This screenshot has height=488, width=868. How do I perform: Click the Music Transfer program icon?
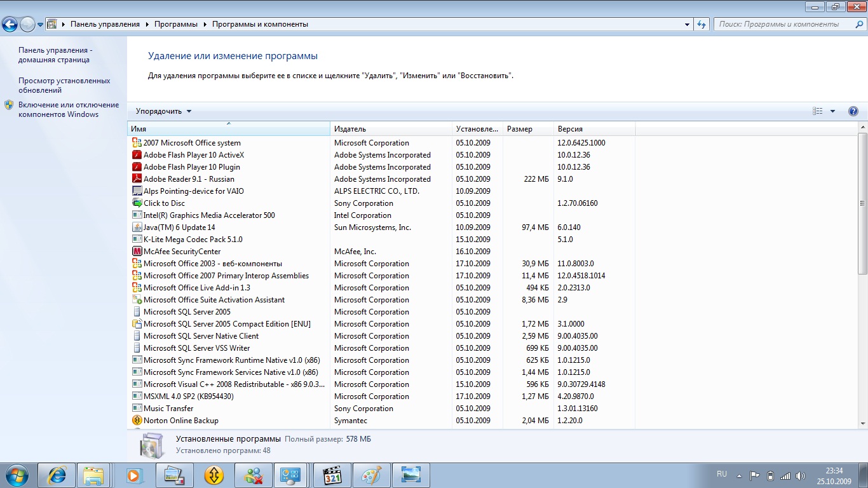137,409
